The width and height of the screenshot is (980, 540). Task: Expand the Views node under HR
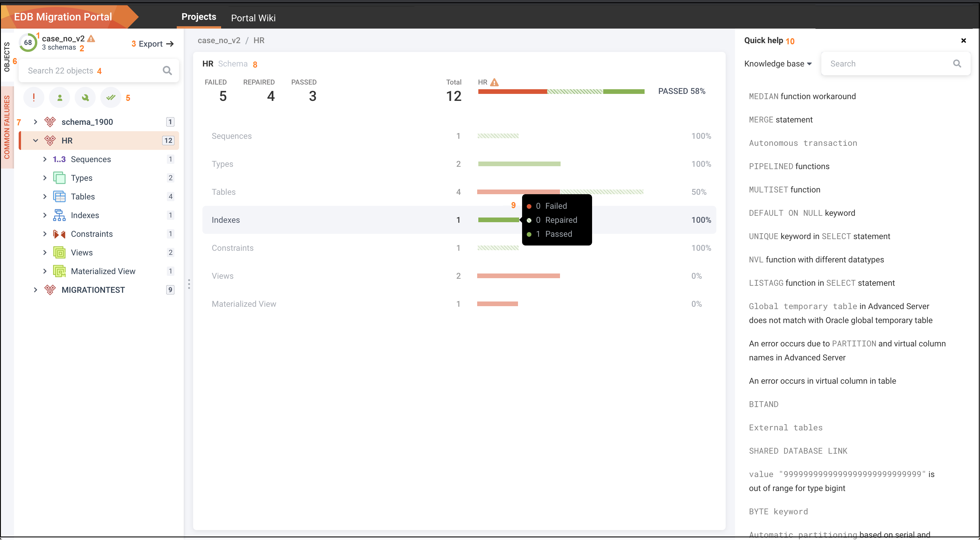[45, 253]
